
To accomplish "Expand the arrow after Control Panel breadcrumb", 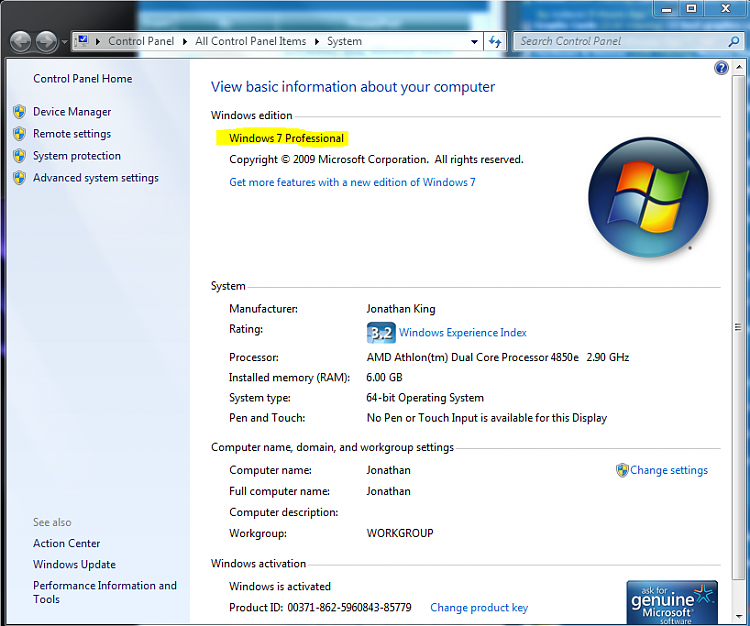I will coord(185,42).
